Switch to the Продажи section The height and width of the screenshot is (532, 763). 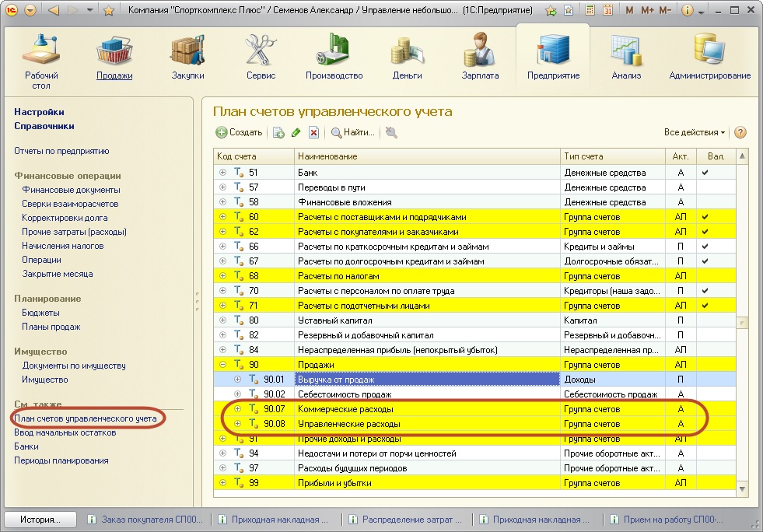click(x=114, y=57)
